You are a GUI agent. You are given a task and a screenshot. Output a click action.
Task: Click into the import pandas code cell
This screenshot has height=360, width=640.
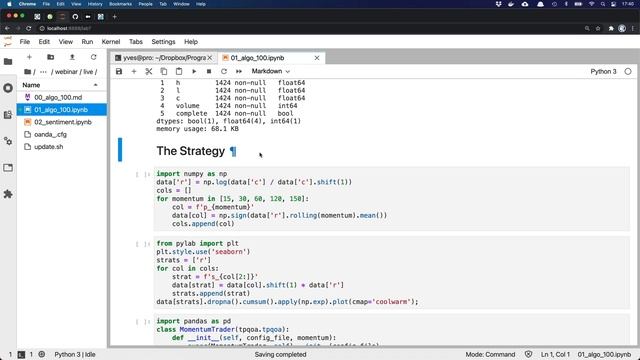[x=391, y=330]
